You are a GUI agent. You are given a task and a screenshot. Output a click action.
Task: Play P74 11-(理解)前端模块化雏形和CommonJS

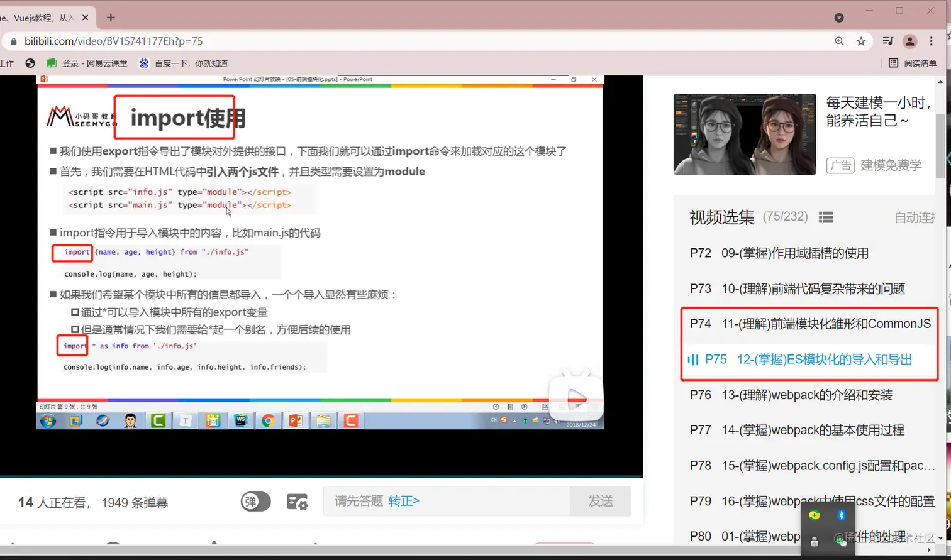(810, 324)
